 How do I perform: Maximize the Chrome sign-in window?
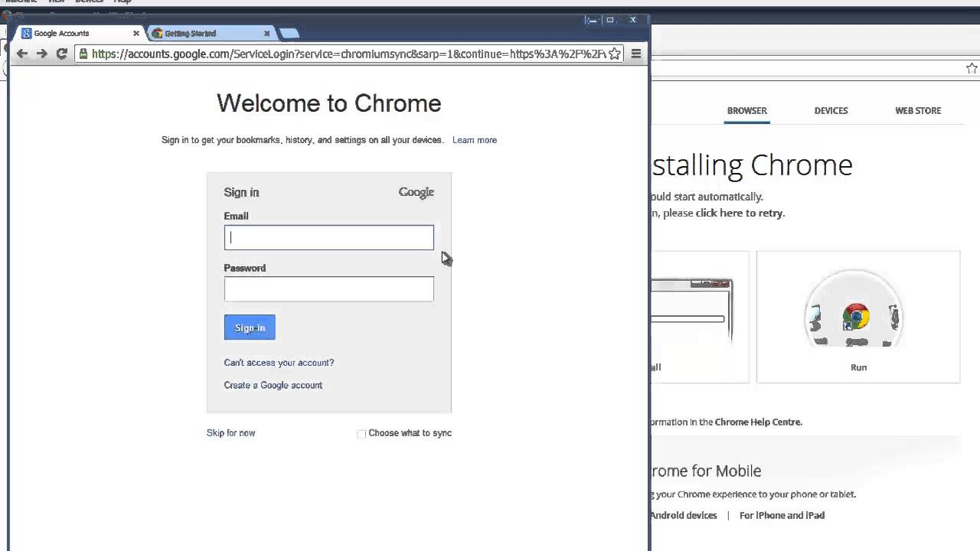[610, 20]
